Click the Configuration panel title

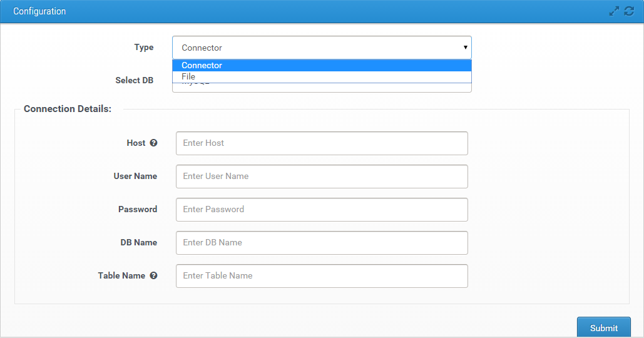[x=39, y=11]
